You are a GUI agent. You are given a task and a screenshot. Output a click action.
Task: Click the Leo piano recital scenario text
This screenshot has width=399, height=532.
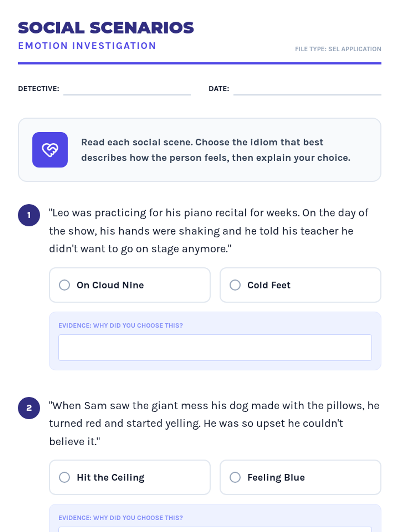(x=208, y=231)
